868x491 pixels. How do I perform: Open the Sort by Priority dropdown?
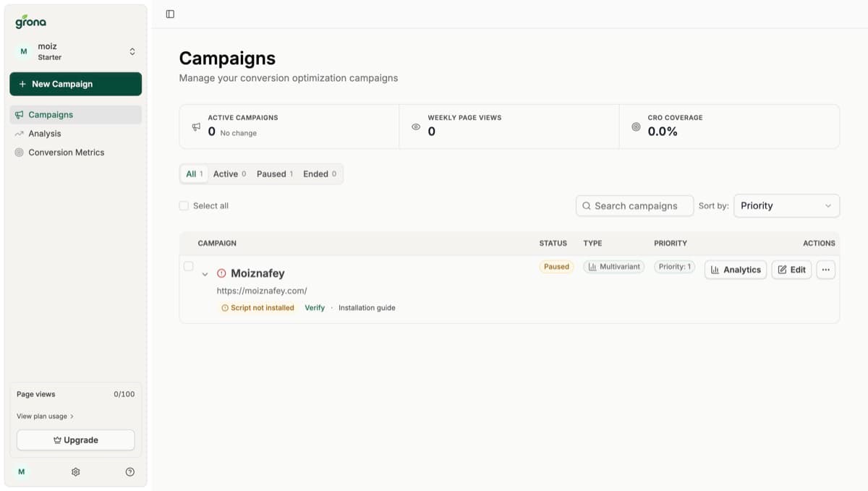tap(786, 206)
